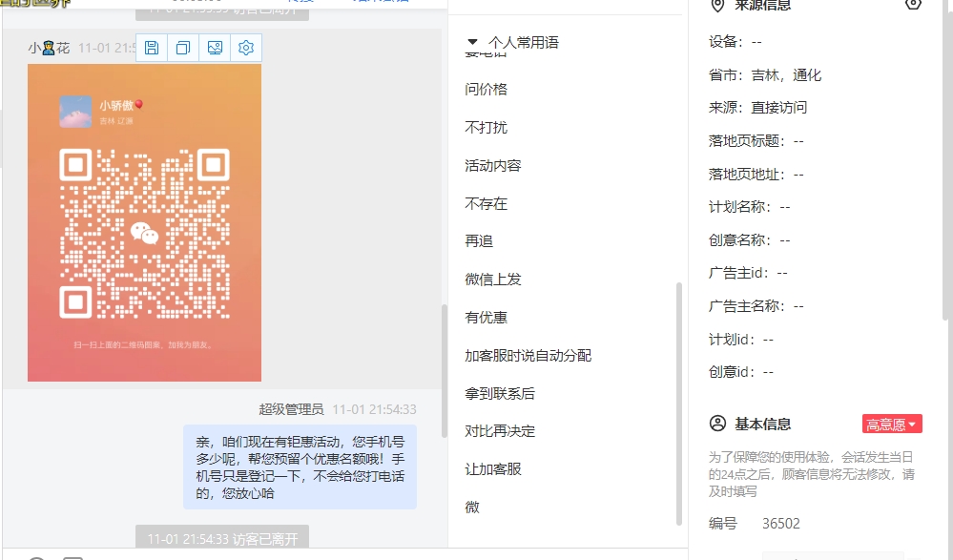Click the 落地页标题 field
The image size is (953, 560).
(x=756, y=141)
